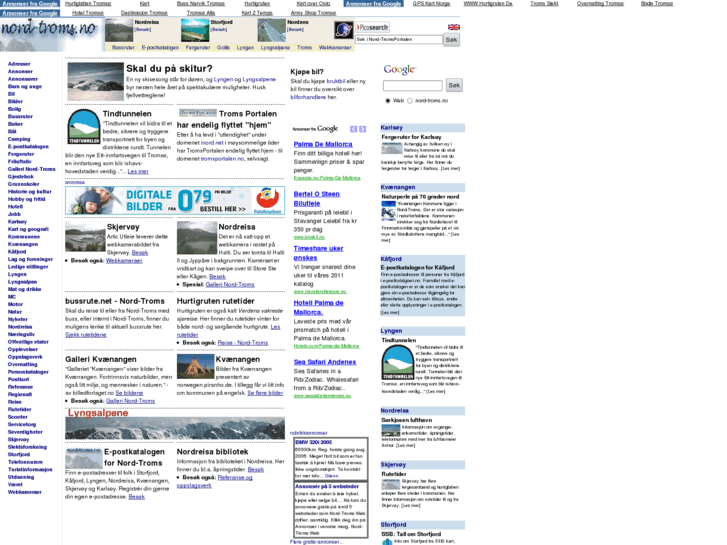This screenshot has width=727, height=545.
Task: Click the Sjekk rutetidene link
Action: point(86,335)
